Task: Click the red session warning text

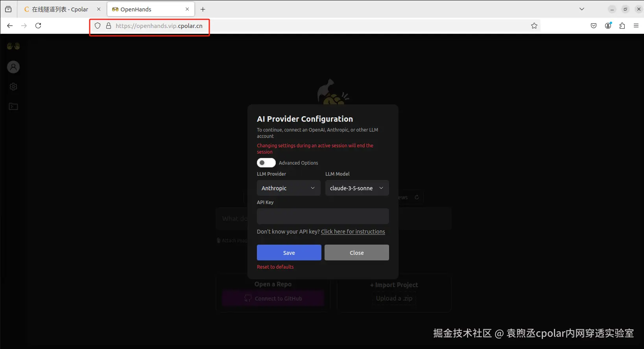Action: 315,149
